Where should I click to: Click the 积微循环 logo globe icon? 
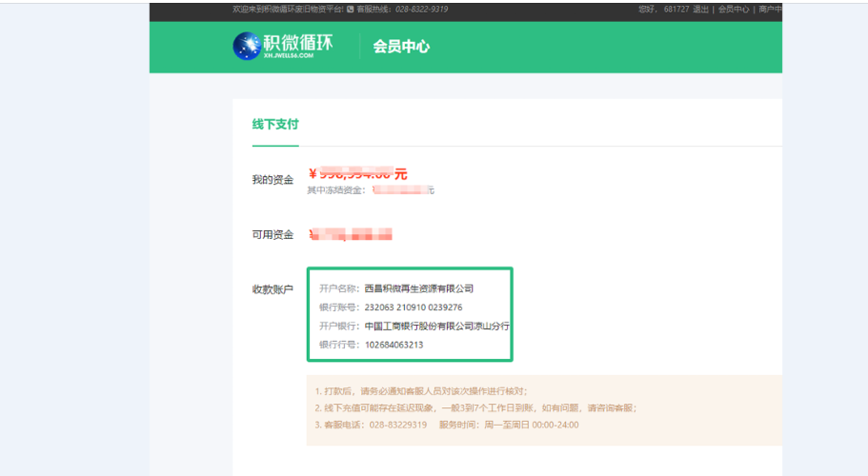pyautogui.click(x=247, y=46)
